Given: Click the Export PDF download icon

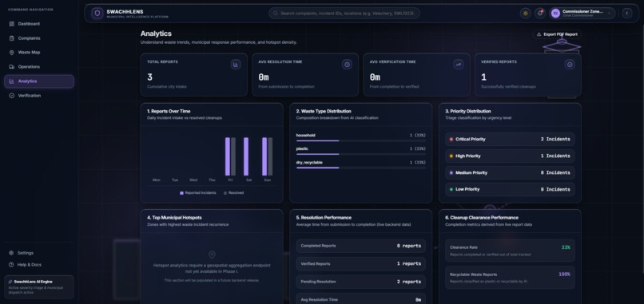Looking at the screenshot, I should (x=539, y=34).
